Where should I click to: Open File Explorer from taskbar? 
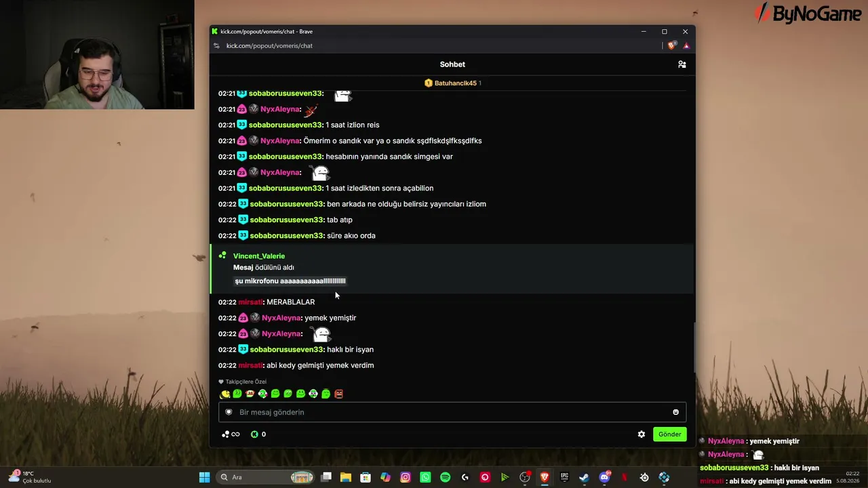[346, 477]
